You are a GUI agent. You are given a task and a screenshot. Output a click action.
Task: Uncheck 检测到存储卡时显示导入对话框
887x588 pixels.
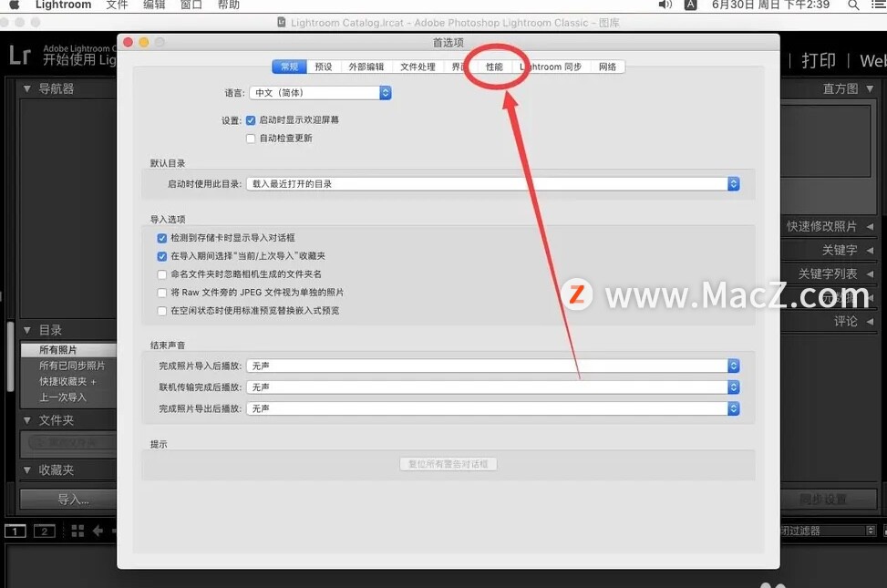(161, 238)
